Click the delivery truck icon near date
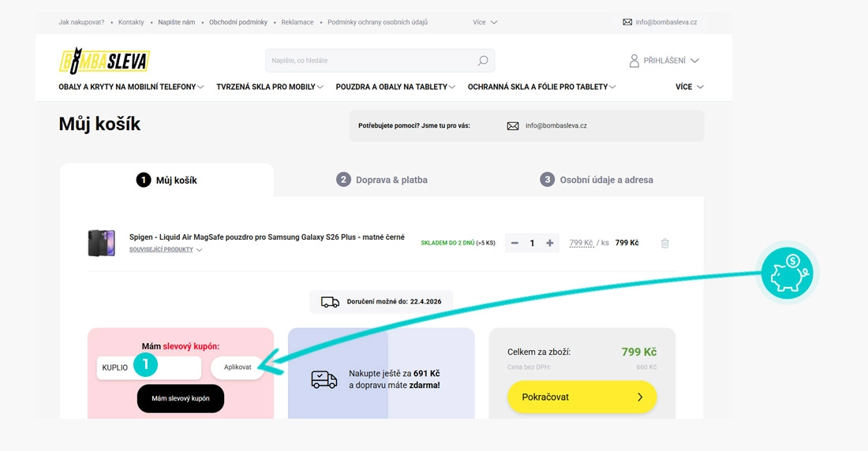 coord(330,302)
